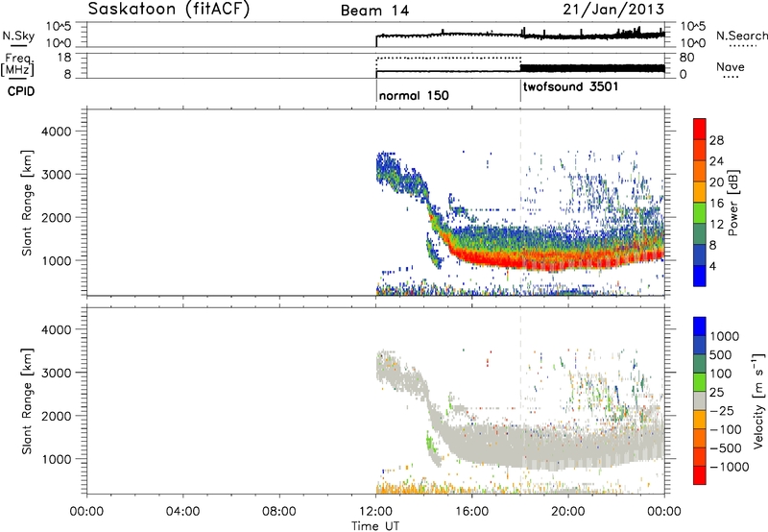Click the "2000" tick of the velocity panel
This screenshot has width=768, height=532.
(x=57, y=416)
